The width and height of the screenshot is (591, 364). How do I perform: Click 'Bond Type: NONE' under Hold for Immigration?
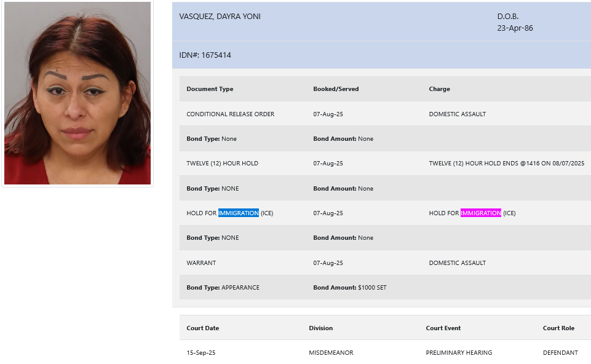coord(213,238)
